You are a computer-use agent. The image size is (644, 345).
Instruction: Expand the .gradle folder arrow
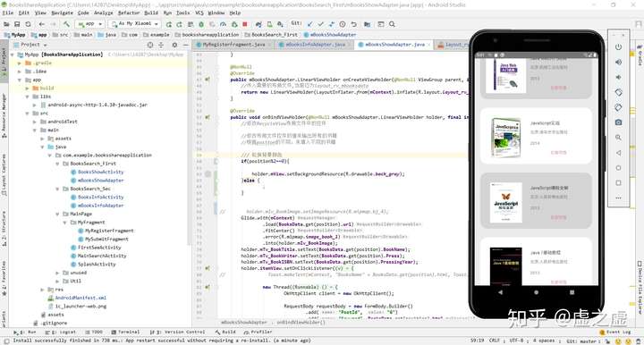click(x=20, y=63)
